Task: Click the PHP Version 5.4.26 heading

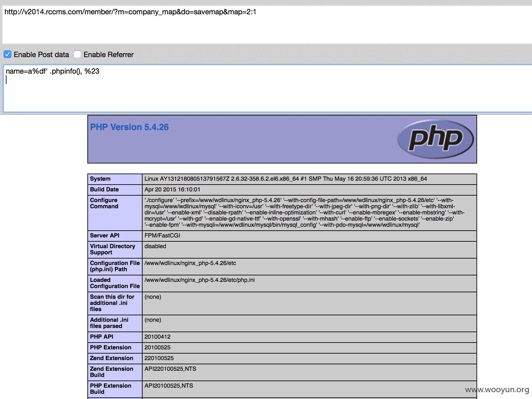Action: point(129,127)
